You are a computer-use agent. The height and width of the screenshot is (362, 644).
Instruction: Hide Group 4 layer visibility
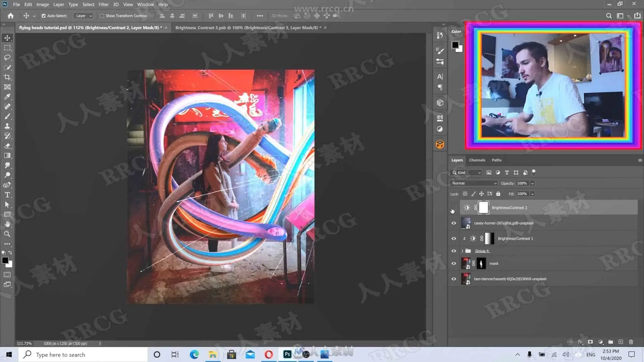[454, 251]
